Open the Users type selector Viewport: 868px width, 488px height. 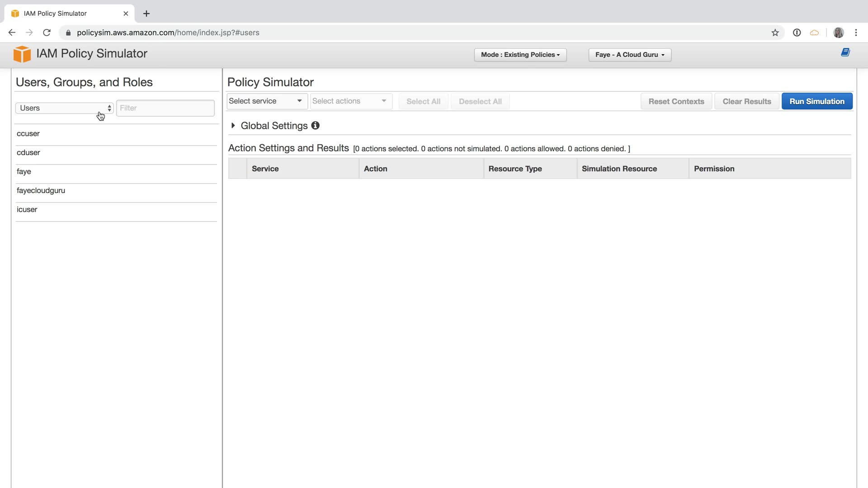pos(64,108)
